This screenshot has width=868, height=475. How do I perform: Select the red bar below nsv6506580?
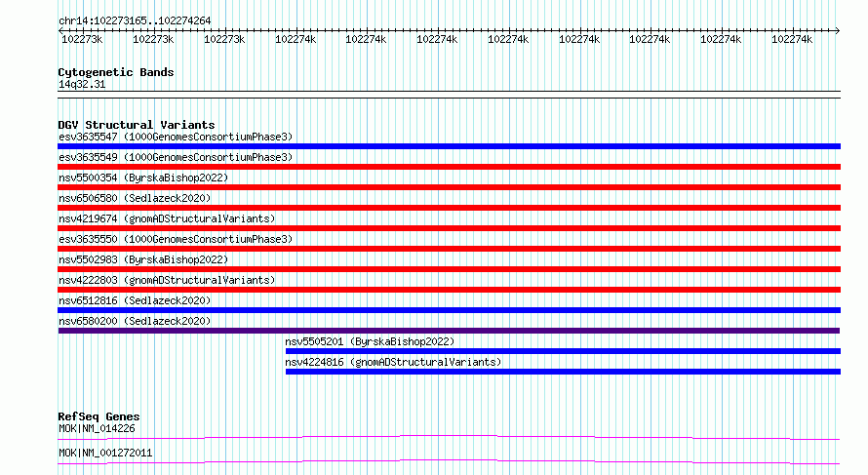(x=449, y=208)
